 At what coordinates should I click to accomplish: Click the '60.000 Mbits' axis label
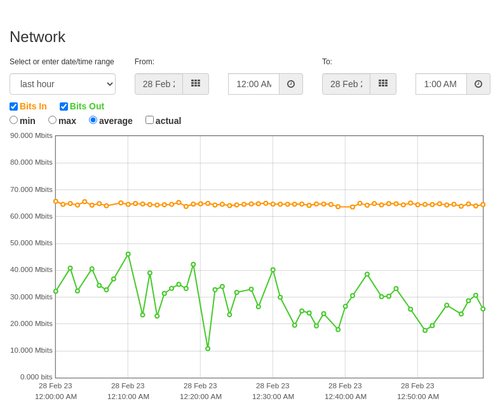pyautogui.click(x=31, y=216)
